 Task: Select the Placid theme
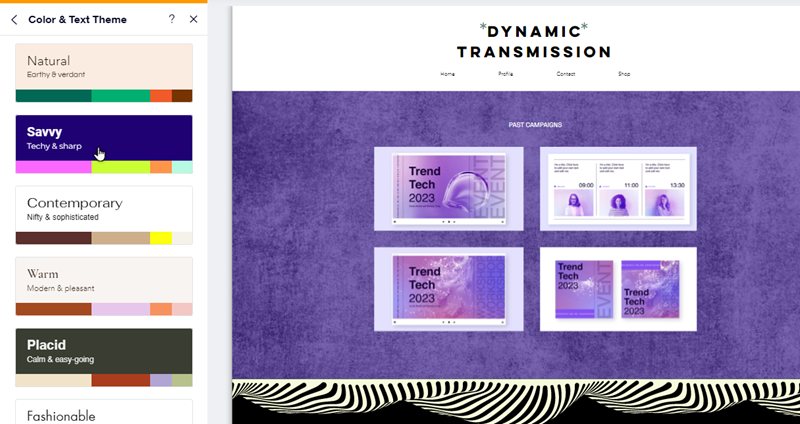(x=104, y=350)
